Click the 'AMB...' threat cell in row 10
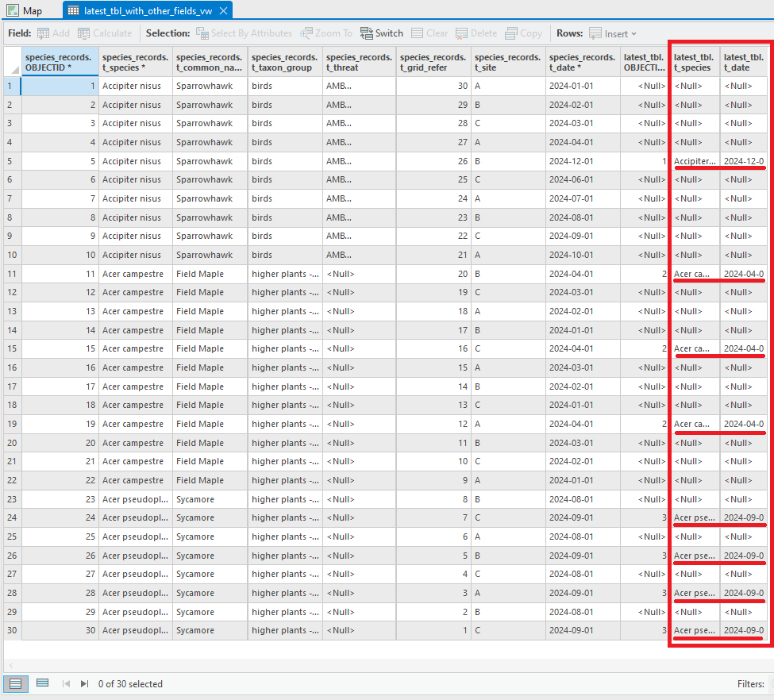Viewport: 774px width, 700px height. point(360,255)
